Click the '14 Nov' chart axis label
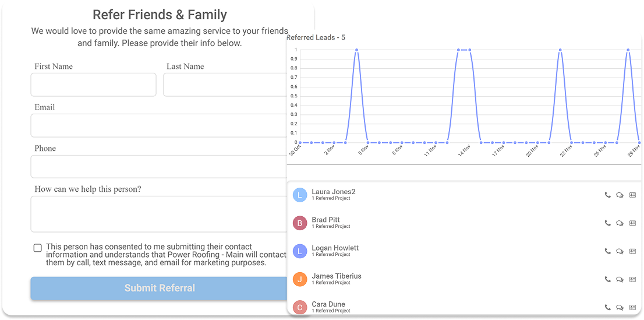644x320 pixels. click(x=464, y=150)
